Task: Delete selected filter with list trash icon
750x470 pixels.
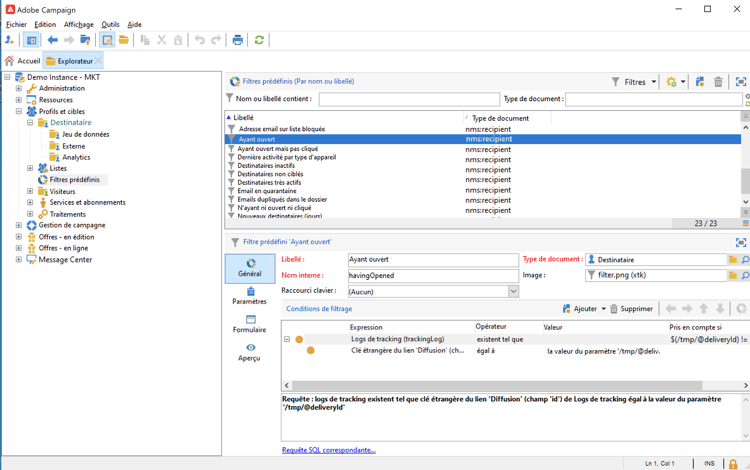Action: [x=718, y=82]
